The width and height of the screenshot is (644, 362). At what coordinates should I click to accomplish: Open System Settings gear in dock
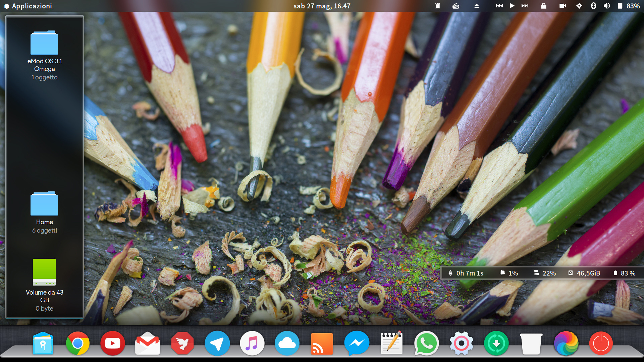point(462,343)
